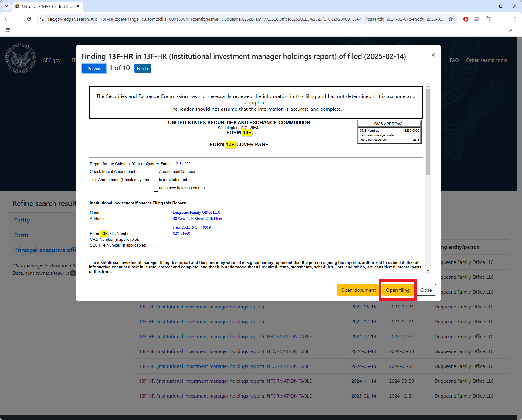Open a new browser tab
Image resolution: width=522 pixels, height=420 pixels.
pos(89,6)
